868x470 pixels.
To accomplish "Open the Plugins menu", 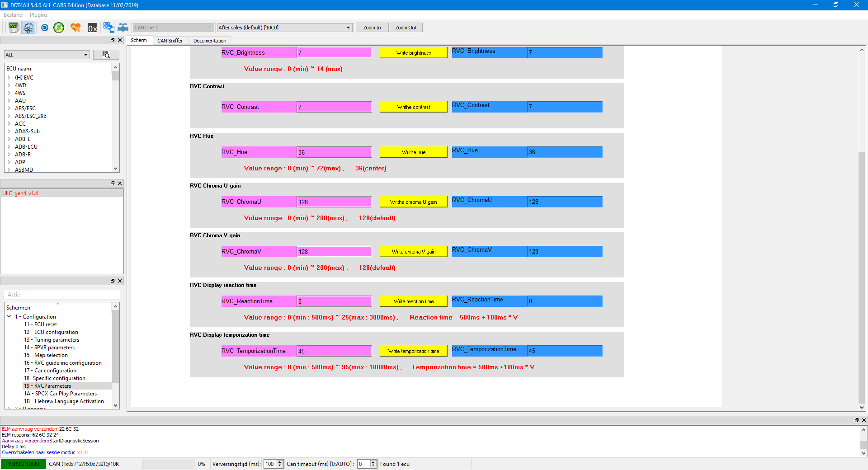I will (x=38, y=15).
